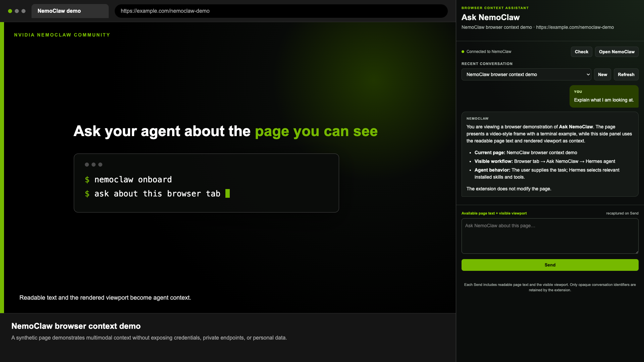Click 'Readable text and the rendered viewport' caption
The image size is (644, 362).
(105, 298)
